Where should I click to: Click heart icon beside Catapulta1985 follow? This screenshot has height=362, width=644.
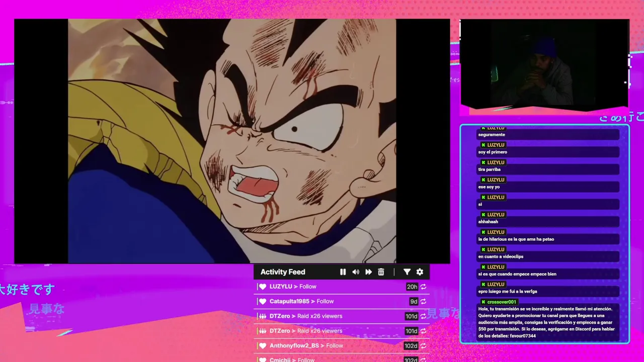pyautogui.click(x=263, y=301)
